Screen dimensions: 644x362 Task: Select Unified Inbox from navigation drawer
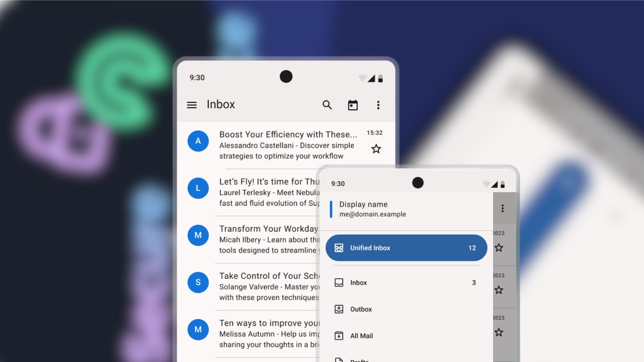click(x=406, y=248)
